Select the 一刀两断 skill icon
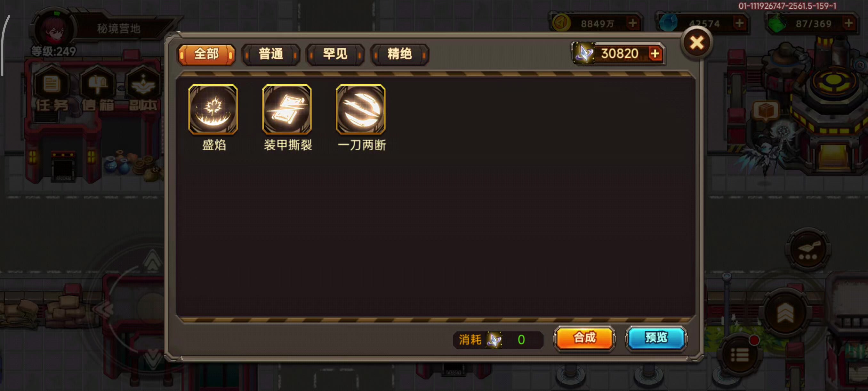This screenshot has width=868, height=391. coord(360,109)
